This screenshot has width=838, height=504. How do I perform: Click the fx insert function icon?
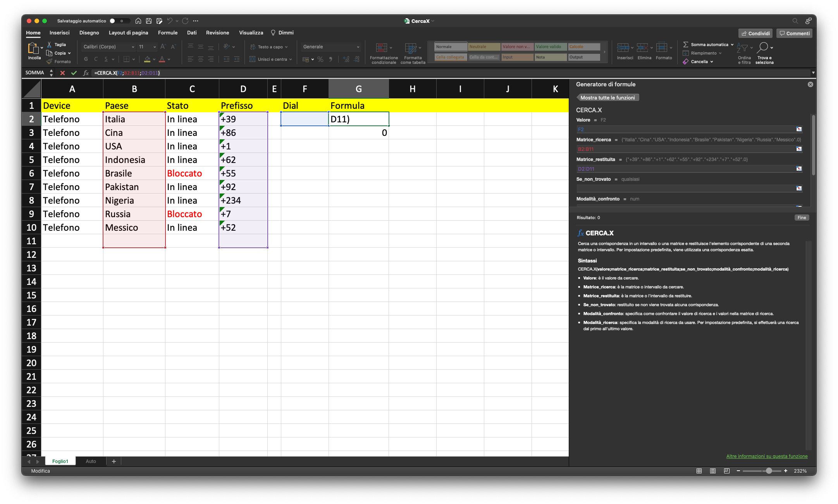click(x=86, y=73)
